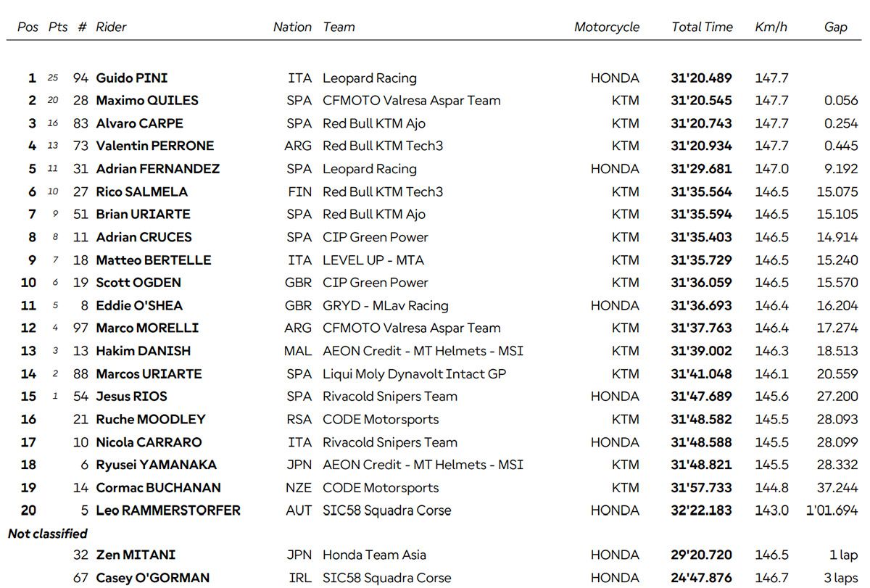Click the Km/h column header

pyautogui.click(x=771, y=27)
